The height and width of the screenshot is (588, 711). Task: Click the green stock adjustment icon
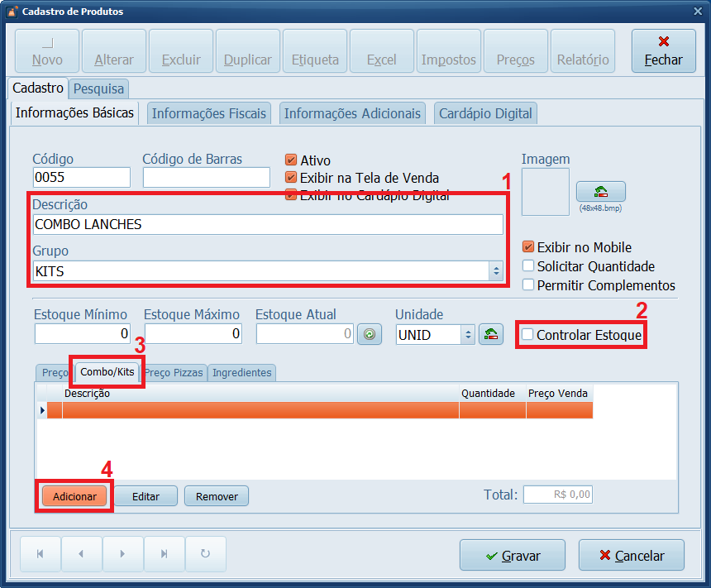click(370, 334)
